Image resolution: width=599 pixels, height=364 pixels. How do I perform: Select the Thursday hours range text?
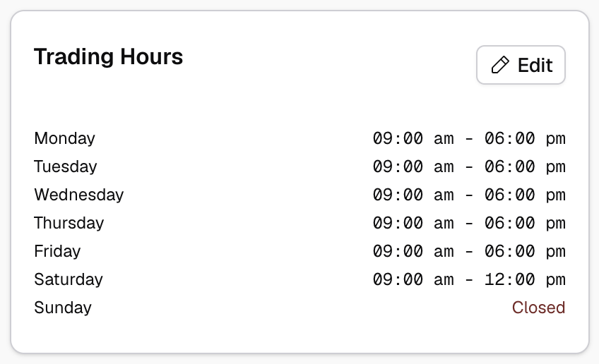click(469, 223)
